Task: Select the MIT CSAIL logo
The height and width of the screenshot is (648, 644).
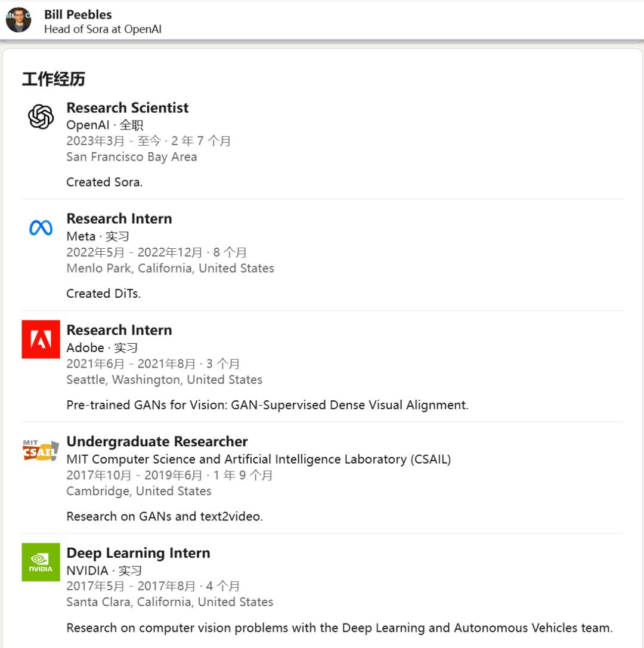Action: click(x=41, y=451)
